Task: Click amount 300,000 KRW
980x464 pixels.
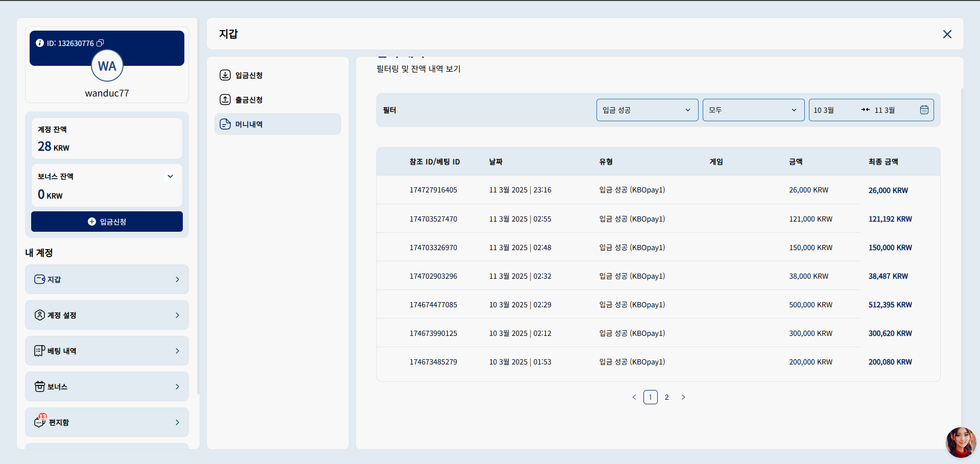Action: (x=810, y=333)
